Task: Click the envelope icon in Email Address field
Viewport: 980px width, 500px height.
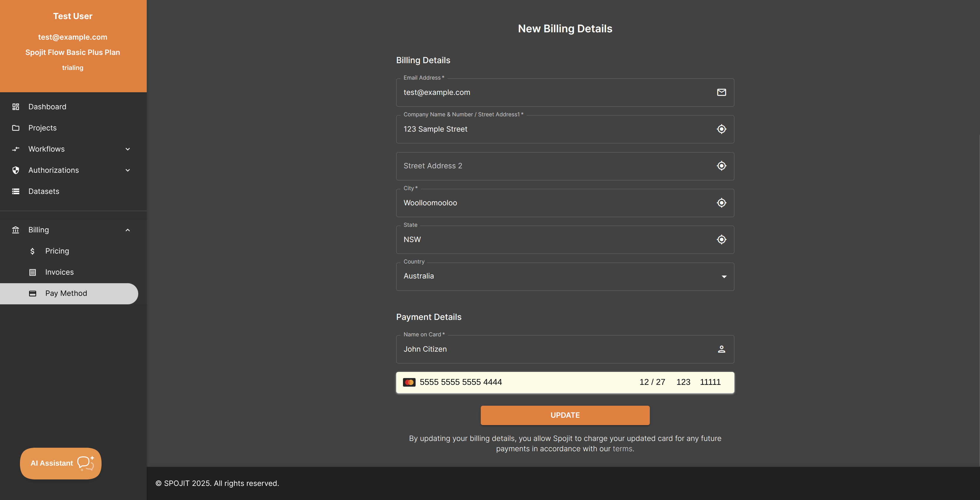Action: click(x=721, y=92)
